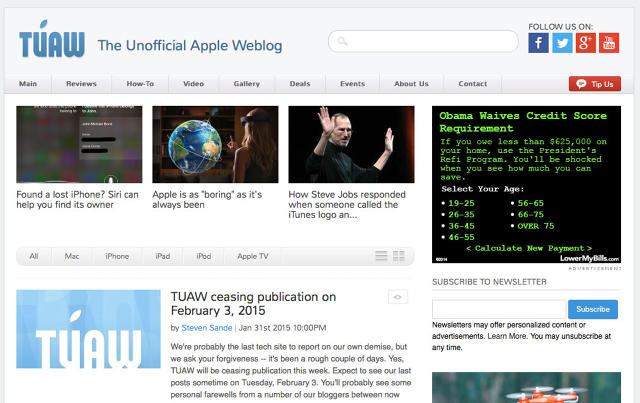The width and height of the screenshot is (640, 403).
Task: Select the All filter tab
Action: [34, 256]
